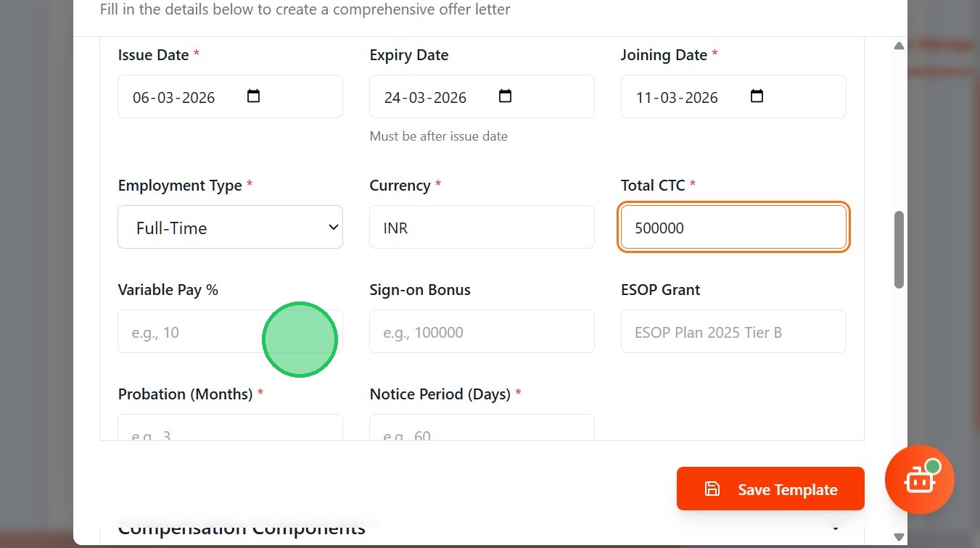Open the Employment Type dropdown
The width and height of the screenshot is (980, 548).
[230, 228]
